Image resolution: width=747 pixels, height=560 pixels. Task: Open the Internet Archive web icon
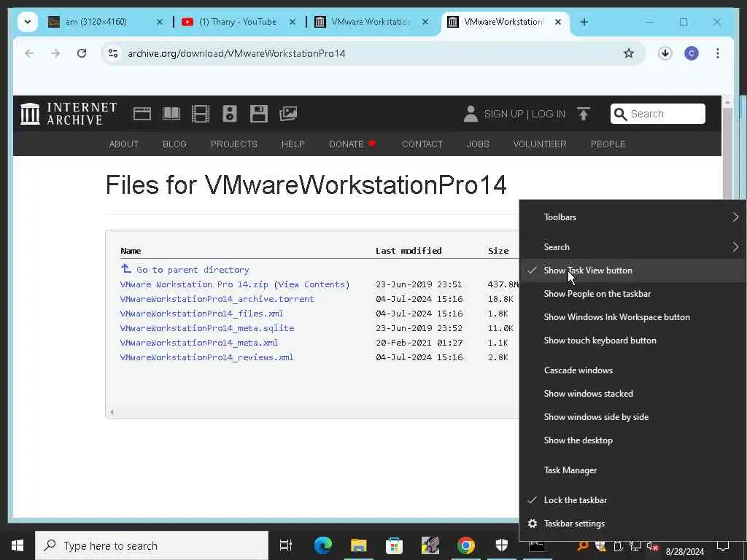(x=142, y=114)
